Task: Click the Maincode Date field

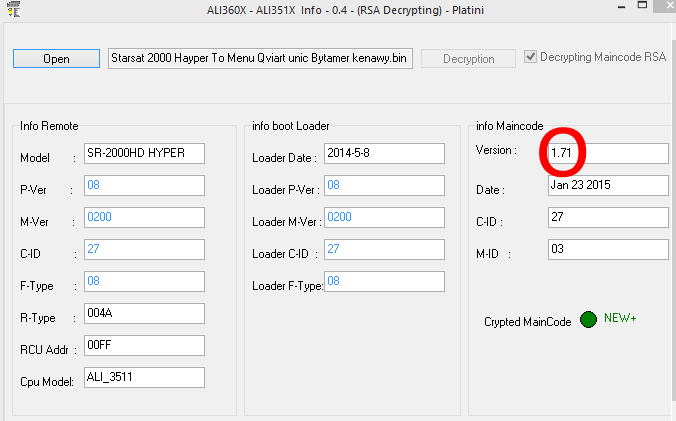Action: pos(608,185)
